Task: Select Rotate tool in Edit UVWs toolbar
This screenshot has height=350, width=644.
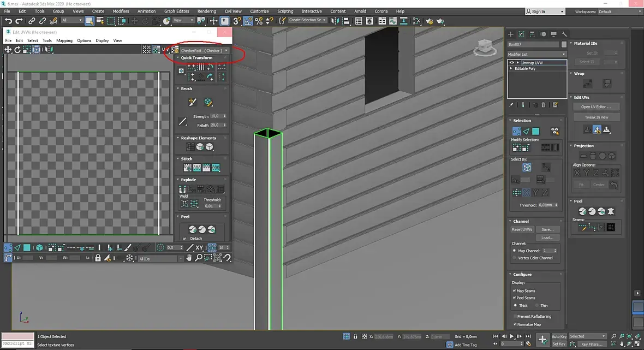Action: pos(17,50)
